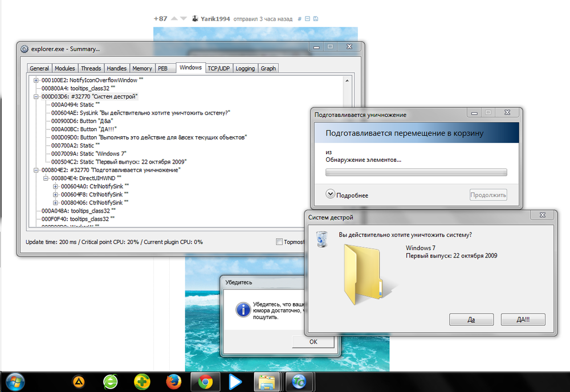Collapse the DirectUIHWND tree node
Image resolution: width=570 pixels, height=392 pixels.
coord(46,178)
